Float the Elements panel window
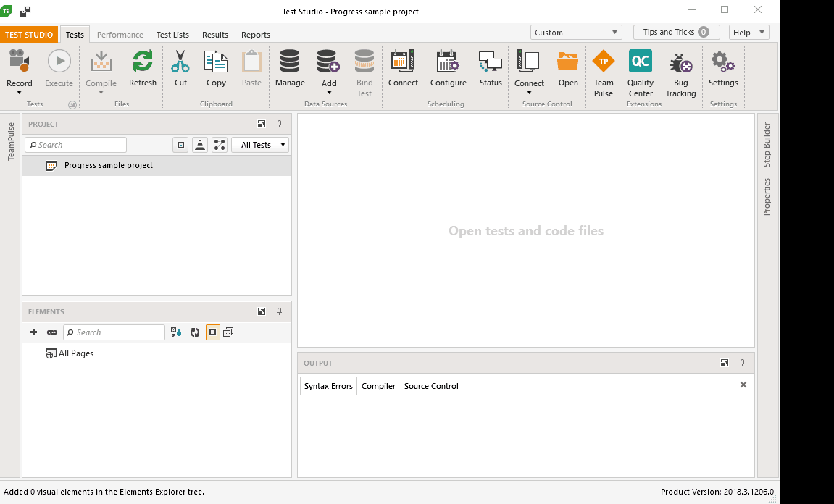 261,311
